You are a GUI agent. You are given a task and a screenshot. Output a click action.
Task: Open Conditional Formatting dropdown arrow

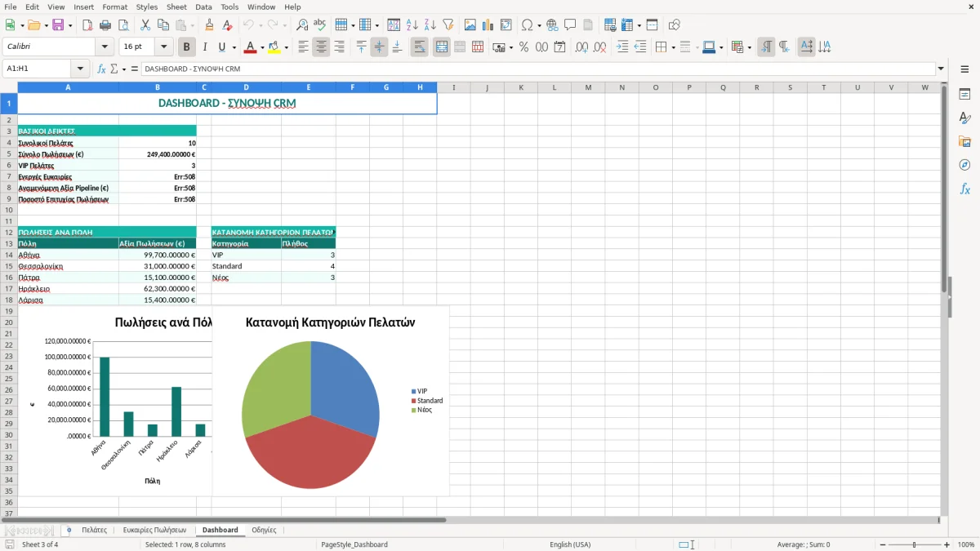tap(749, 47)
